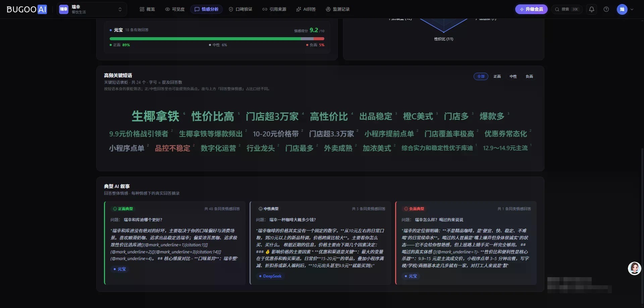
Task: Click the 12.9~14.9元主流 keyword
Action: (505, 148)
